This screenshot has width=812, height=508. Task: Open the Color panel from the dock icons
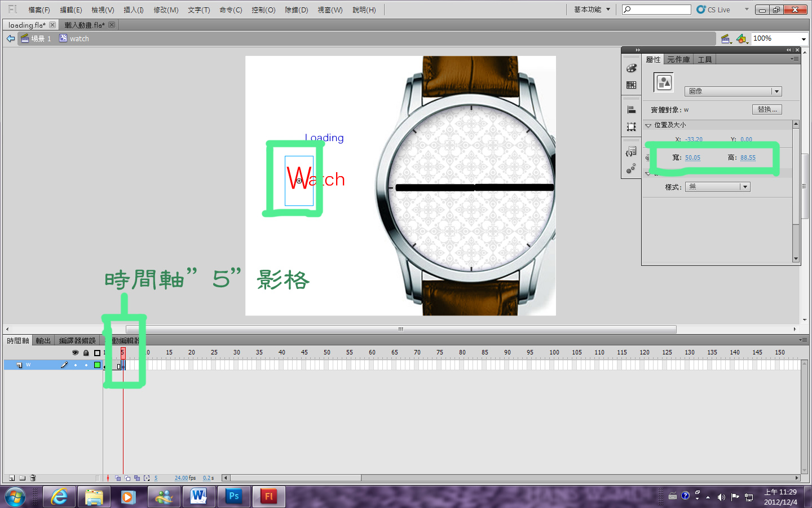pyautogui.click(x=631, y=68)
